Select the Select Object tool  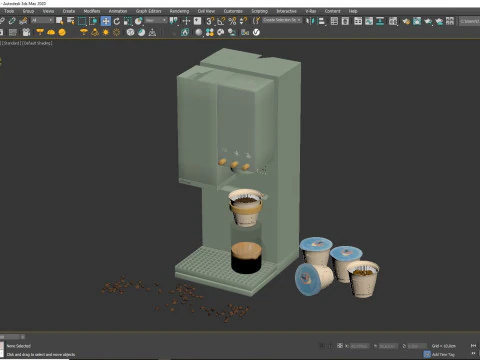(x=60, y=21)
